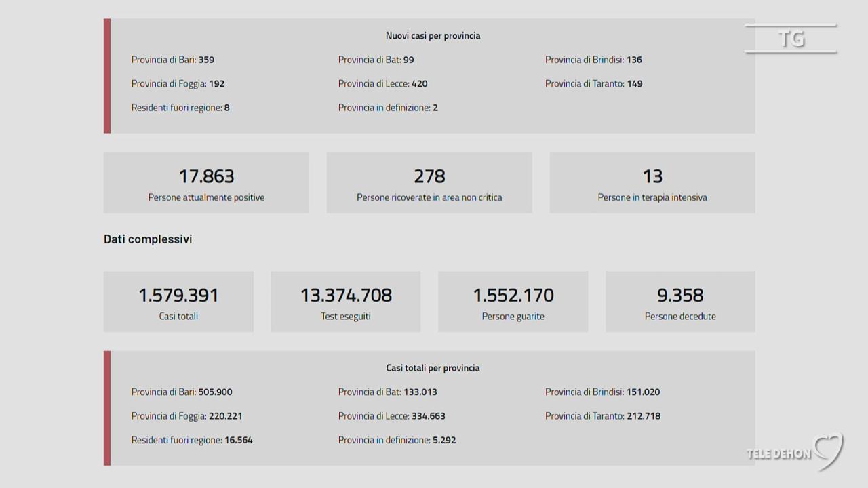Click the Tele Dehon watermark text

778,454
